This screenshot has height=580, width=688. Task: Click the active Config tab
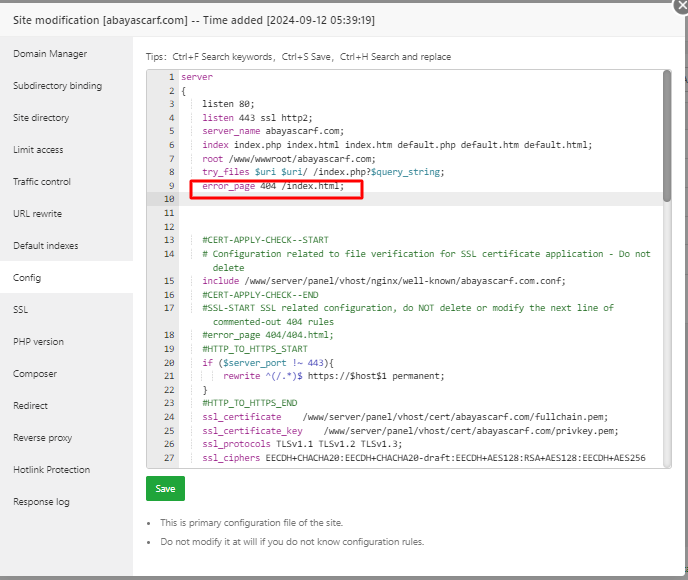pyautogui.click(x=27, y=278)
